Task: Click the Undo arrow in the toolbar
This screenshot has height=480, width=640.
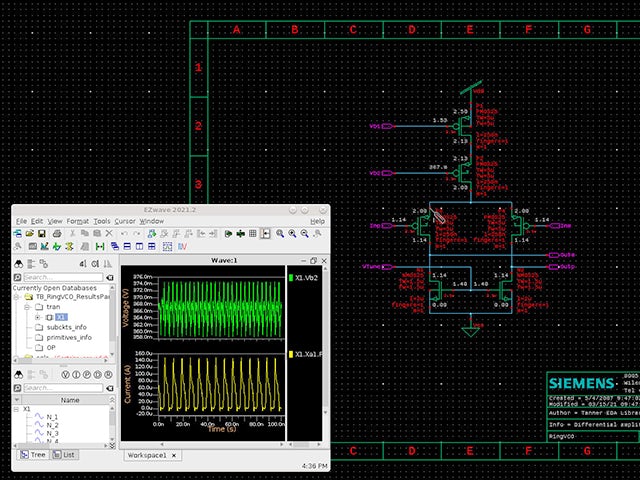Action: pyautogui.click(x=123, y=233)
